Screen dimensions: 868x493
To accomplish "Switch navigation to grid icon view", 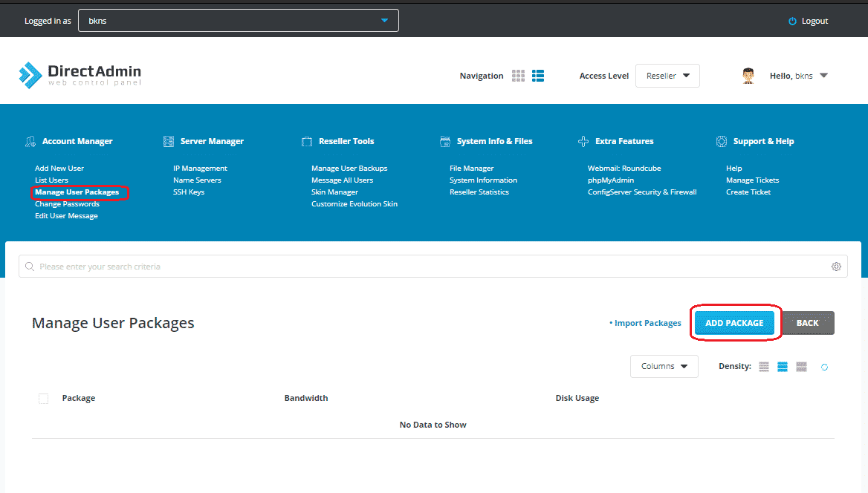I will point(518,76).
